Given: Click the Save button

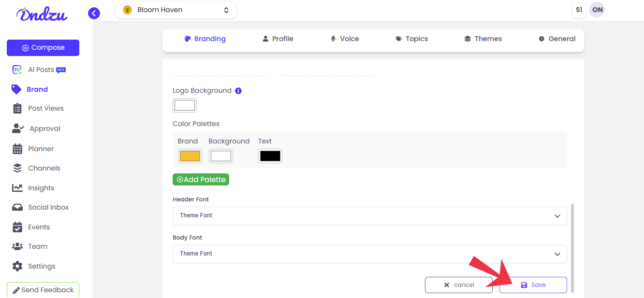Looking at the screenshot, I should coord(533,285).
